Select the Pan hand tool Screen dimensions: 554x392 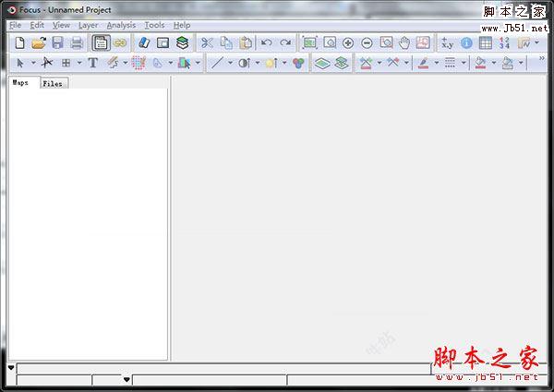coord(404,43)
